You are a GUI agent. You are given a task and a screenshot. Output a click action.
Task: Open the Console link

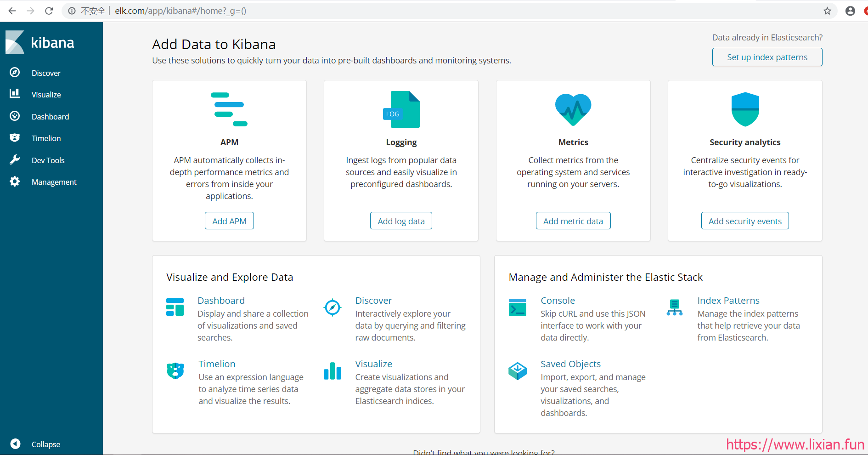558,301
